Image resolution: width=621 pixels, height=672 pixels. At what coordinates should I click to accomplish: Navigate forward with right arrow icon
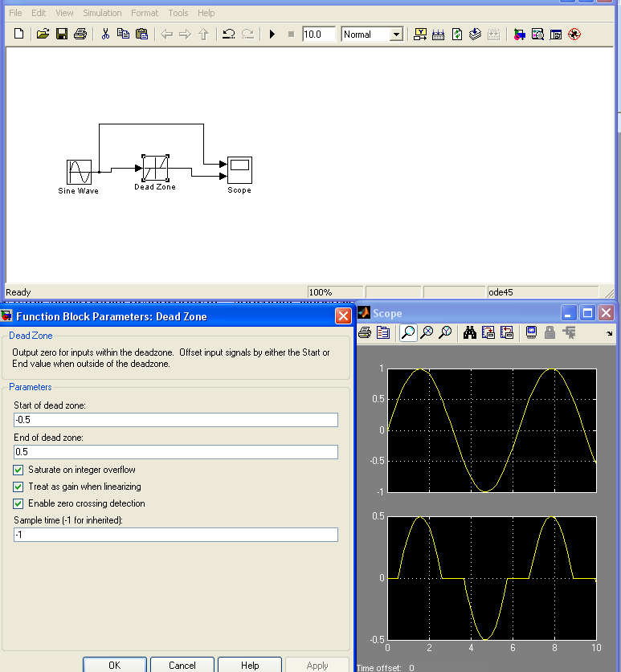(x=185, y=34)
